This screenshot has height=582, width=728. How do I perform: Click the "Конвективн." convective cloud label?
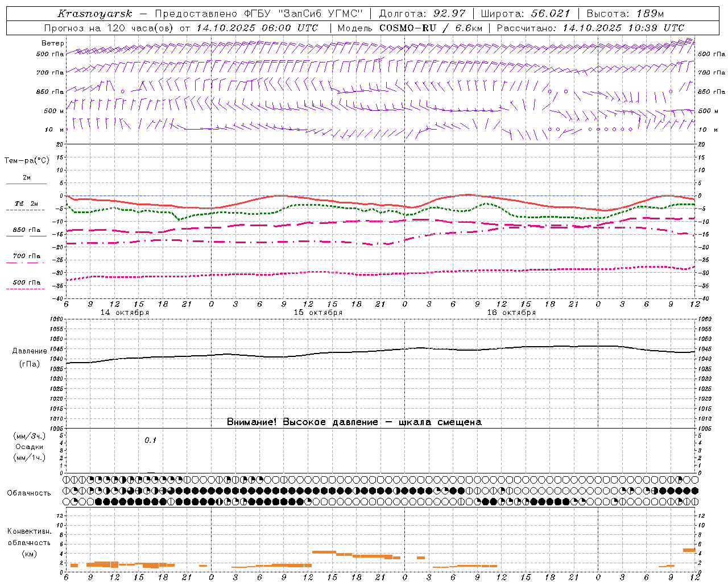coord(30,531)
